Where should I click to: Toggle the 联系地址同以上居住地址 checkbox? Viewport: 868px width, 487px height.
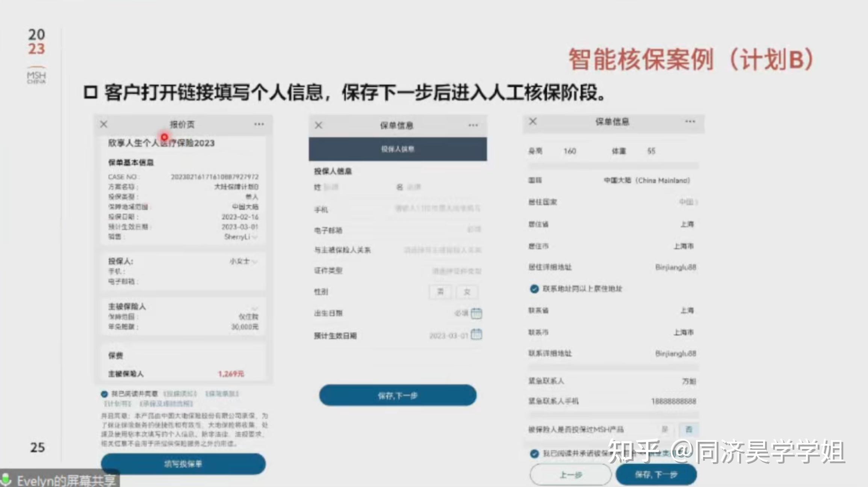pos(535,289)
